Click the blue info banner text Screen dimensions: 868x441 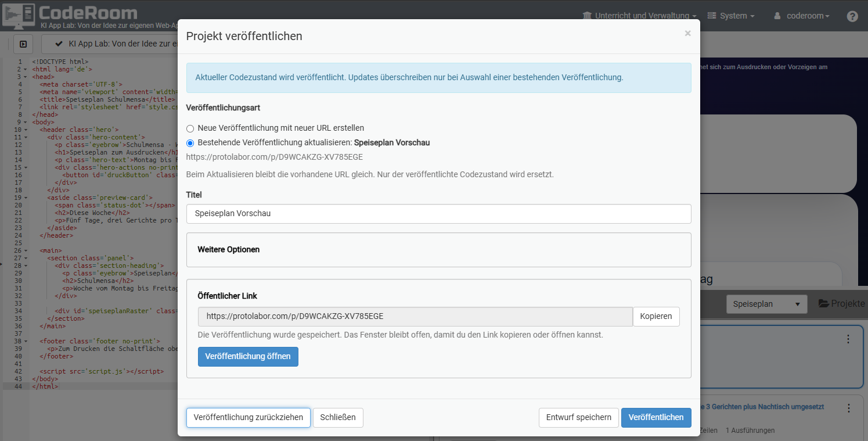409,77
